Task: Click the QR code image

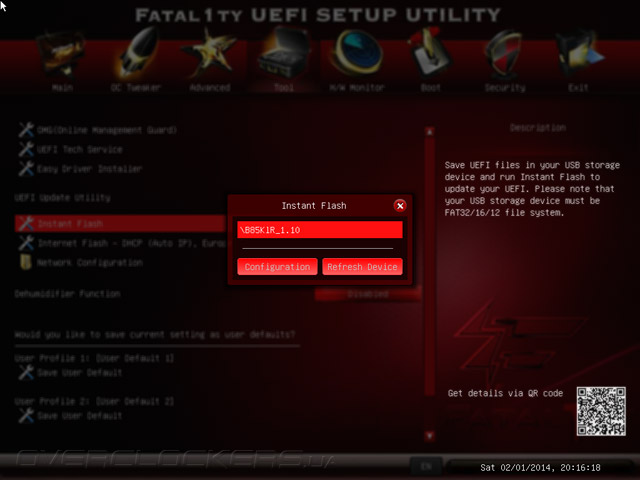Action: click(601, 411)
